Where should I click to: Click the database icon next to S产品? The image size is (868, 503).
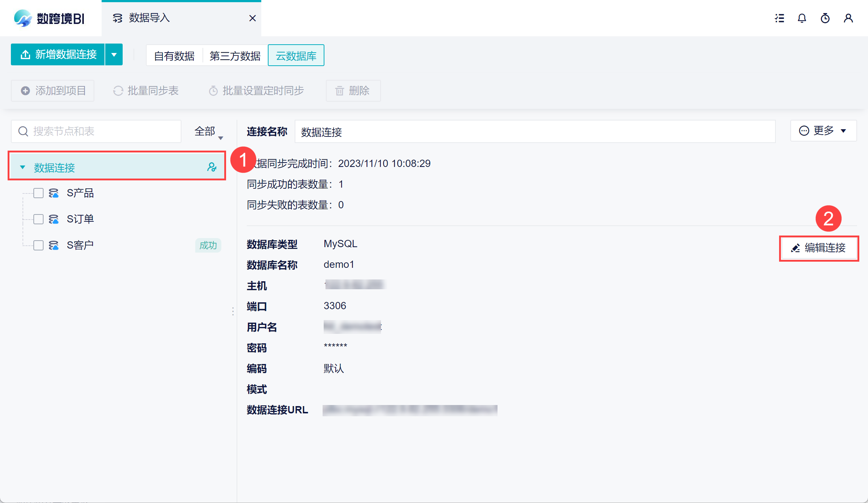coord(54,193)
